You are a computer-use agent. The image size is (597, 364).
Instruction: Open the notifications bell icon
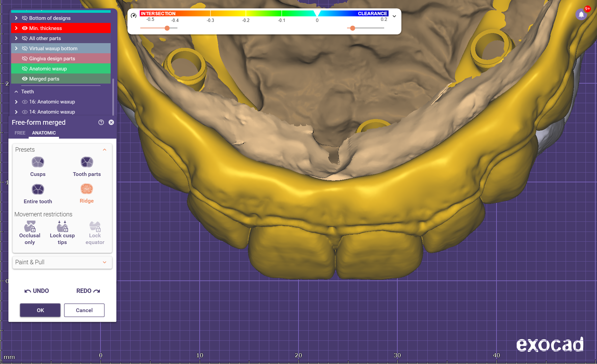click(581, 14)
